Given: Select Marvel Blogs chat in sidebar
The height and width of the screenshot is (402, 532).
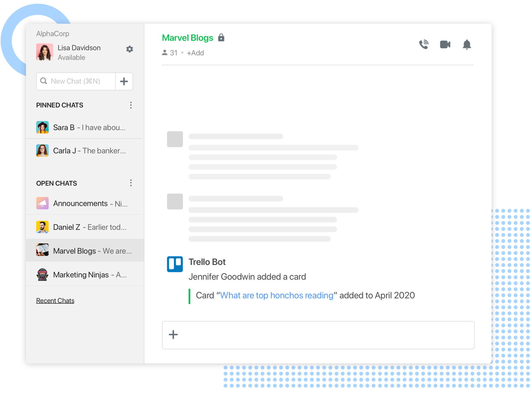Looking at the screenshot, I should (x=85, y=250).
